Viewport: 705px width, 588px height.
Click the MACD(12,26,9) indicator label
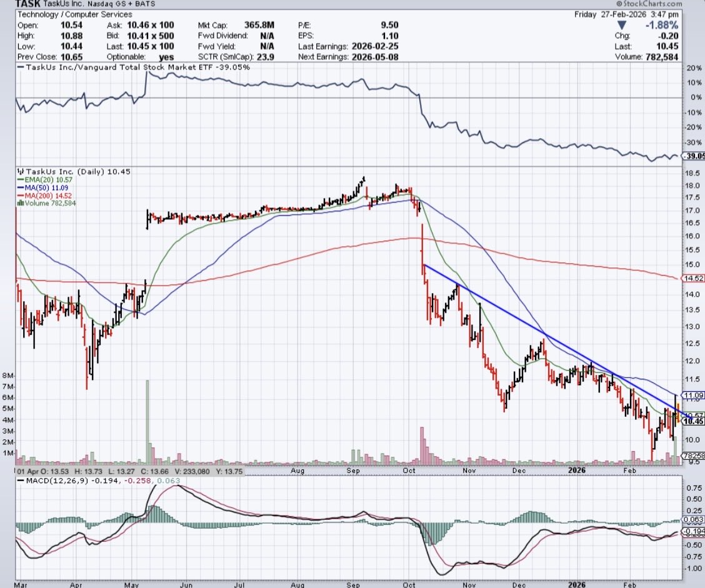[56, 481]
